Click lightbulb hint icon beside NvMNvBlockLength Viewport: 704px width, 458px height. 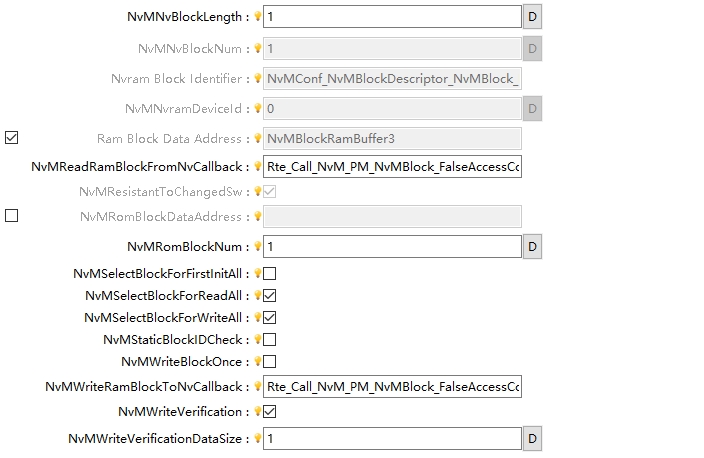click(x=257, y=17)
